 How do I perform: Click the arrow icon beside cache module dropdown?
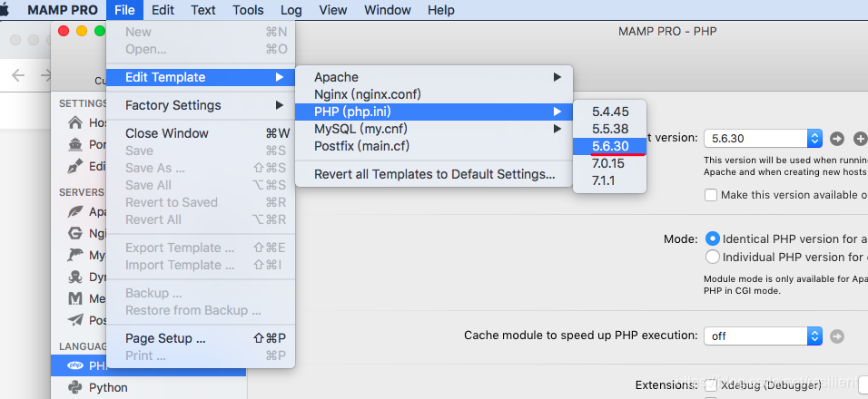[x=837, y=336]
